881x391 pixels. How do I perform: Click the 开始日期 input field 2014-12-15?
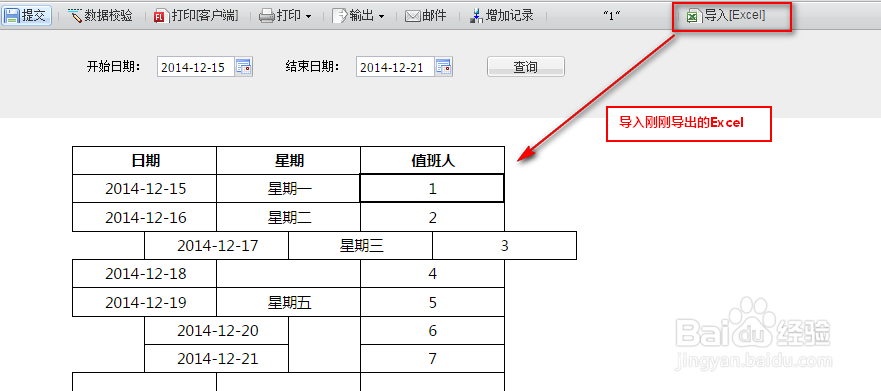(x=196, y=67)
